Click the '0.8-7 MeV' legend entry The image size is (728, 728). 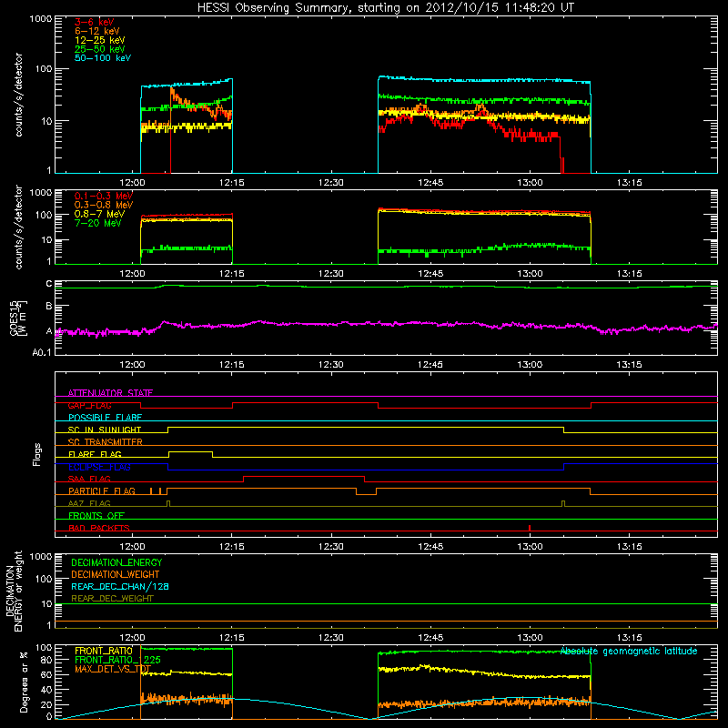point(99,214)
